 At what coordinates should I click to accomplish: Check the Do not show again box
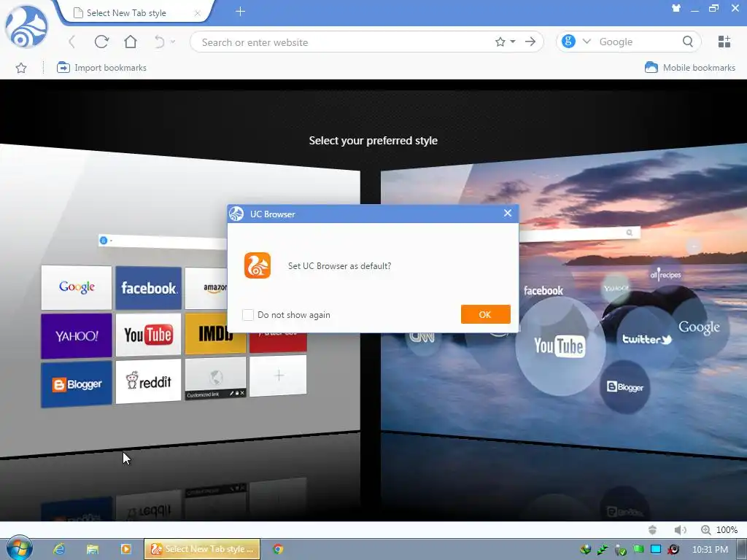(x=248, y=315)
